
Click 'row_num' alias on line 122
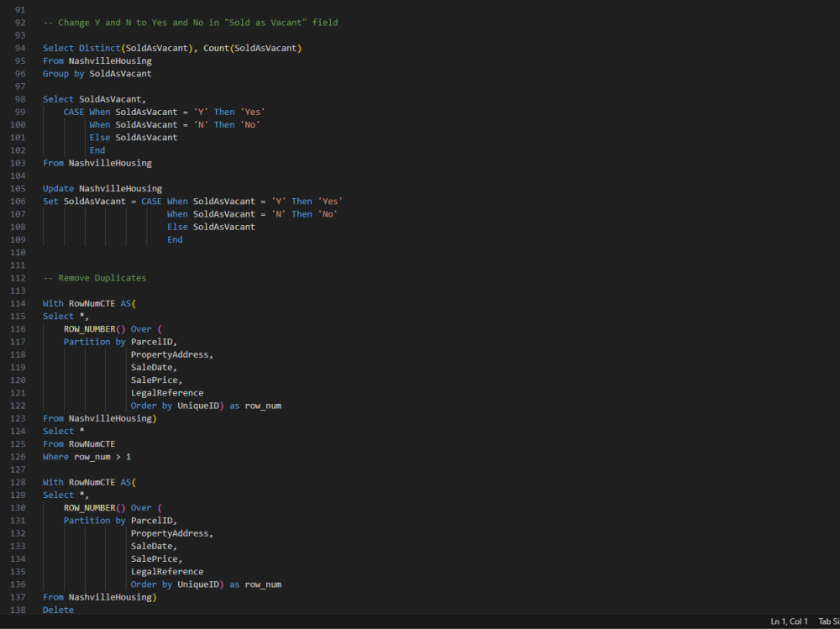263,406
